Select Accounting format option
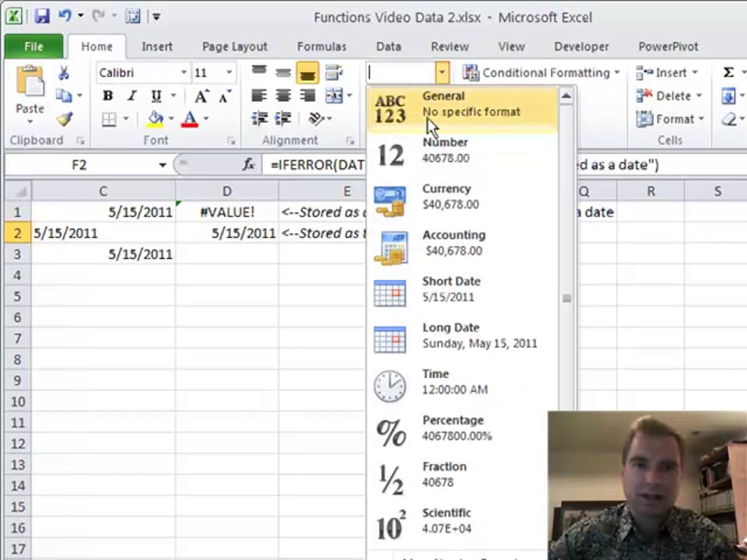This screenshot has height=560, width=747. coord(462,247)
